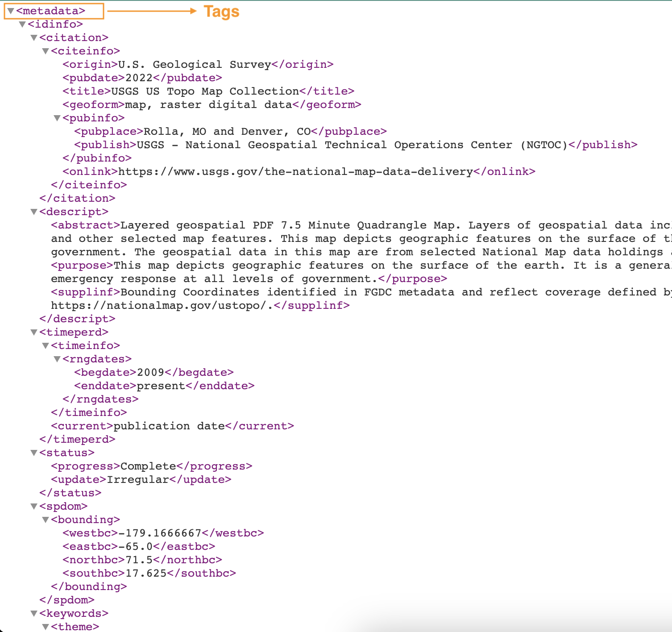Click the closing </citation> tag
The image size is (672, 632).
click(78, 198)
